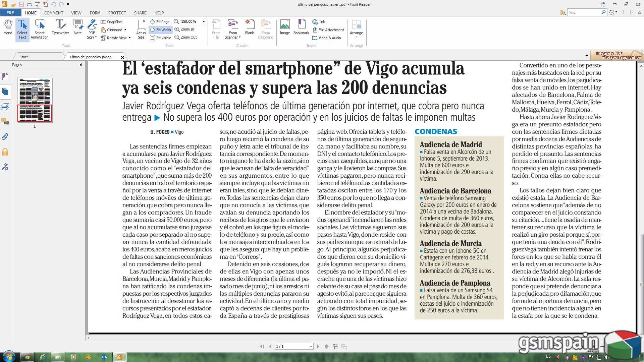644x362 pixels.
Task: Open the Windows Start menu
Action: (x=9, y=357)
